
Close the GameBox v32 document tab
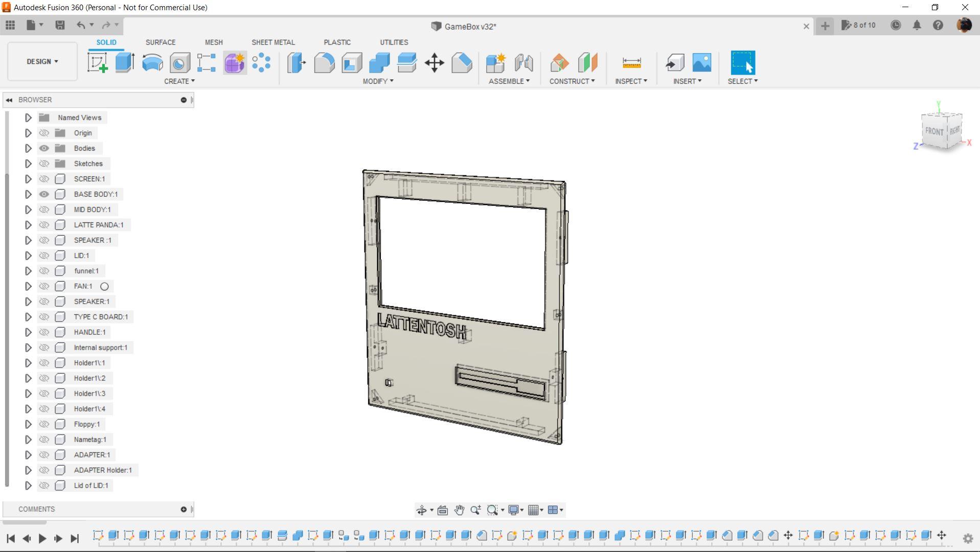tap(806, 26)
